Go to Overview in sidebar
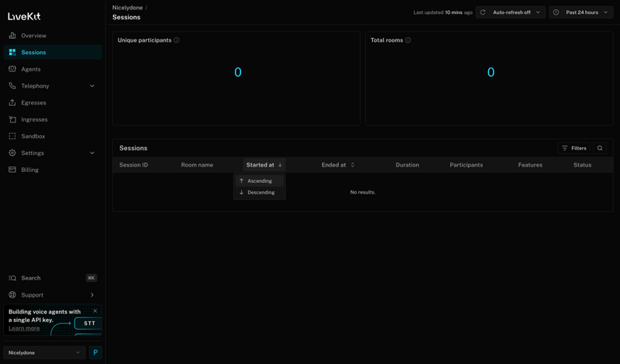The height and width of the screenshot is (364, 620). (x=53, y=36)
